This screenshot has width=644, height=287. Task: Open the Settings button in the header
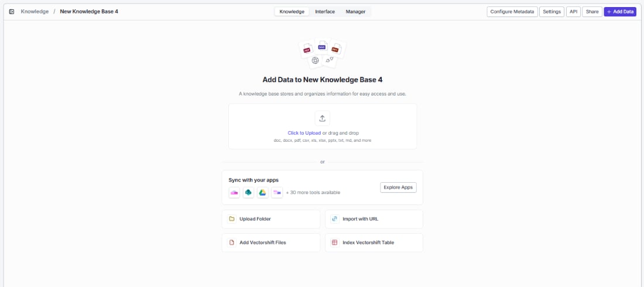(x=551, y=12)
